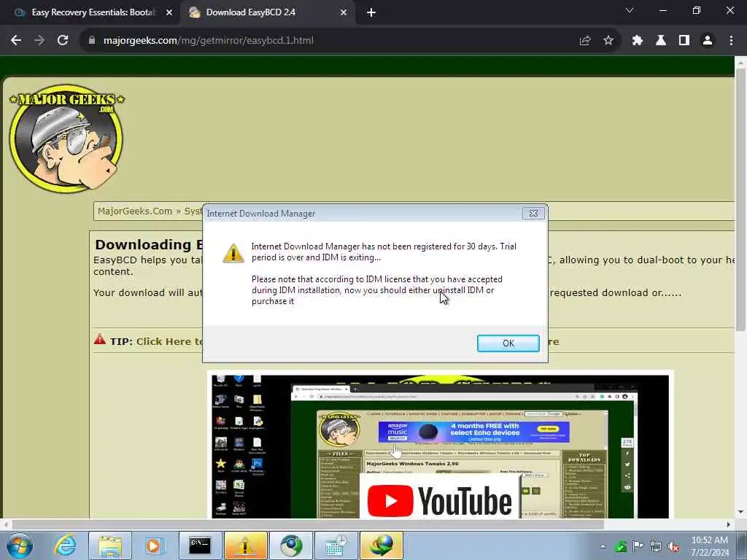Screen dimensions: 747x560
Task: Show hidden system tray icons arrow
Action: 603,546
